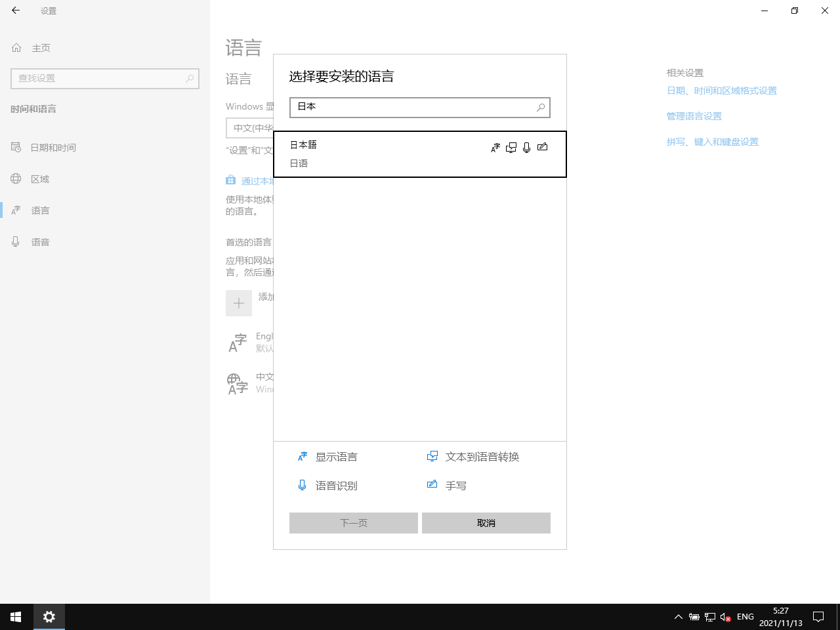Open 语音 settings page

(x=40, y=242)
